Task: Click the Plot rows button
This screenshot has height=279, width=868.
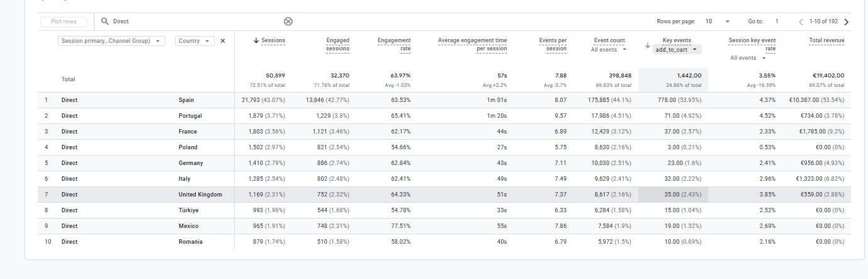Action: point(64,21)
